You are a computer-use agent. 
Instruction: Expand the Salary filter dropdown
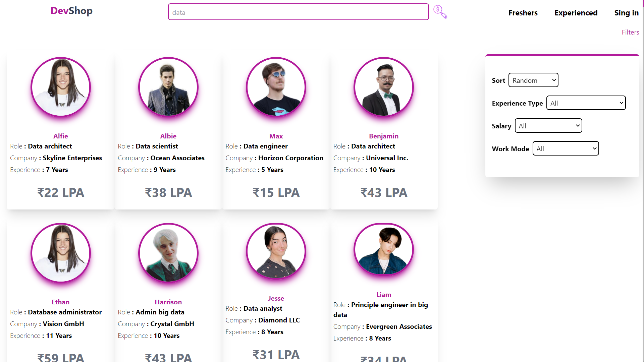point(548,126)
